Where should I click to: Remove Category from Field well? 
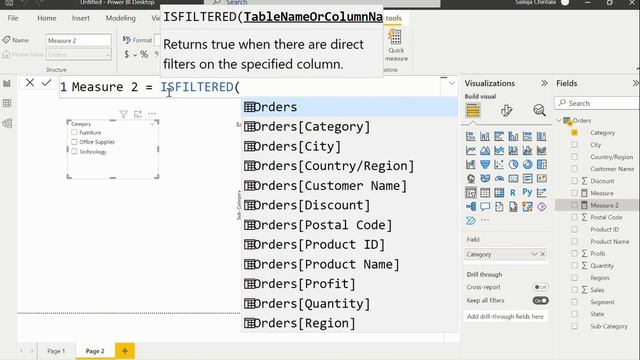coord(543,254)
